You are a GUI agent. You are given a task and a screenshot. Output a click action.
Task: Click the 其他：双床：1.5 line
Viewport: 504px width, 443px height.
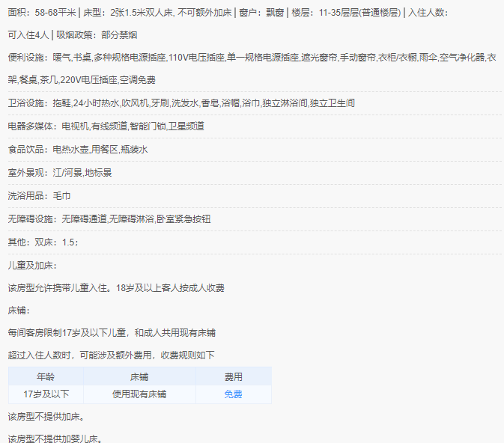43,242
